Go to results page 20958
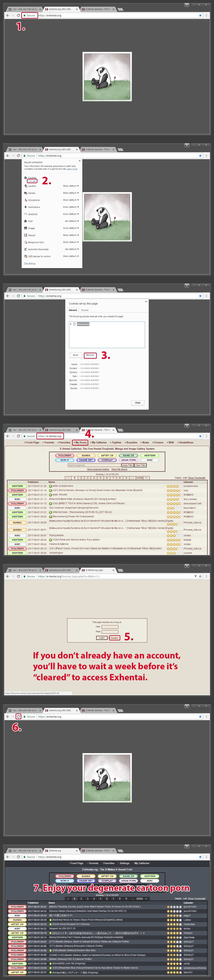This screenshot has height=980, width=214. pyautogui.click(x=139, y=899)
